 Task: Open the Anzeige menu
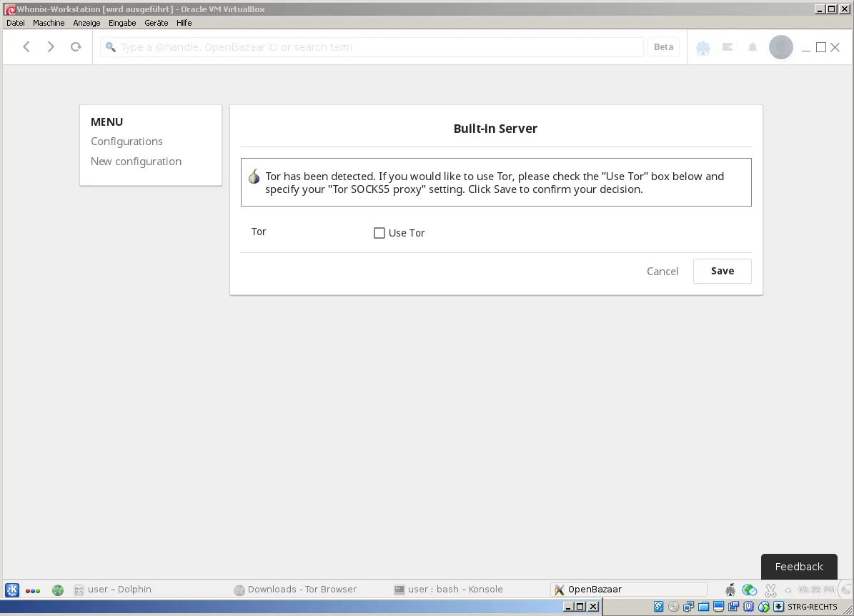tap(86, 23)
